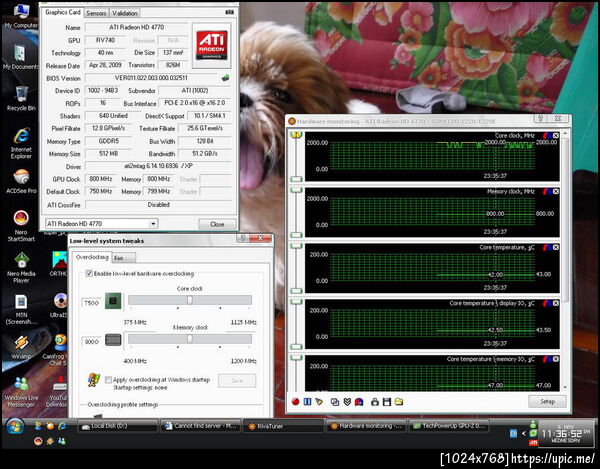
Task: Click the ATI tray icon in the taskbar
Action: pyautogui.click(x=533, y=443)
